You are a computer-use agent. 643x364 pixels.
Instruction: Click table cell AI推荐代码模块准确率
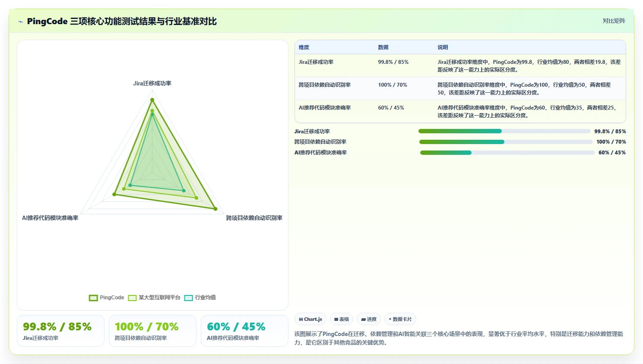(x=325, y=108)
